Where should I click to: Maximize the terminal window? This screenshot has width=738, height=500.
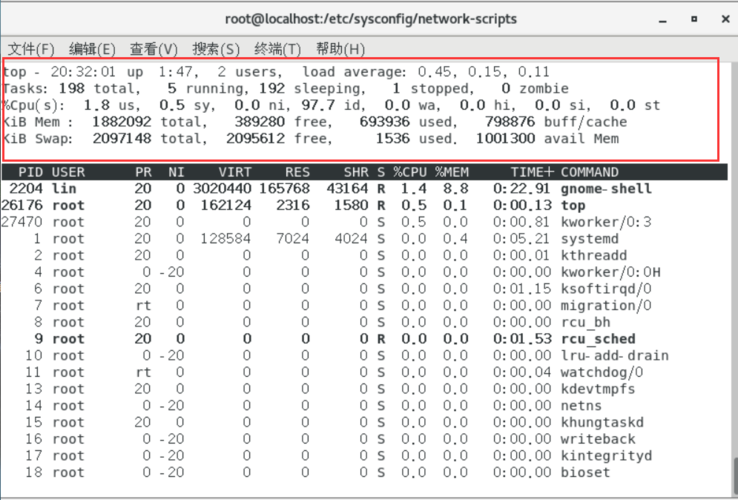(694, 19)
